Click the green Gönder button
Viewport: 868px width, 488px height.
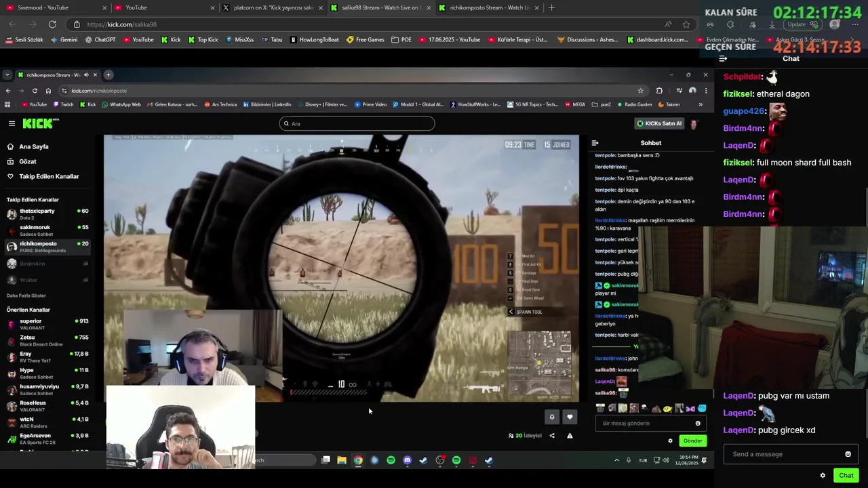(x=693, y=441)
